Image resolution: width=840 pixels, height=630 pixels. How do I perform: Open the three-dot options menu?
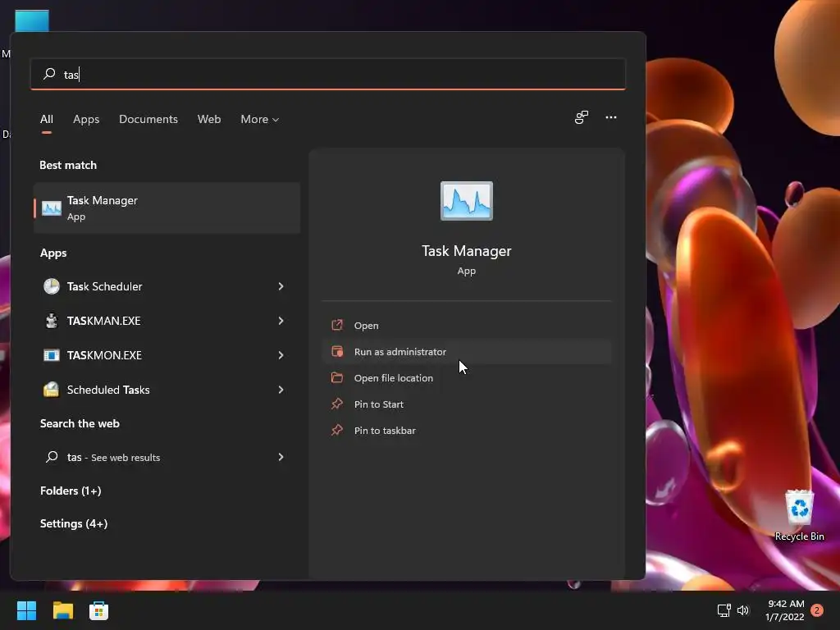click(610, 117)
